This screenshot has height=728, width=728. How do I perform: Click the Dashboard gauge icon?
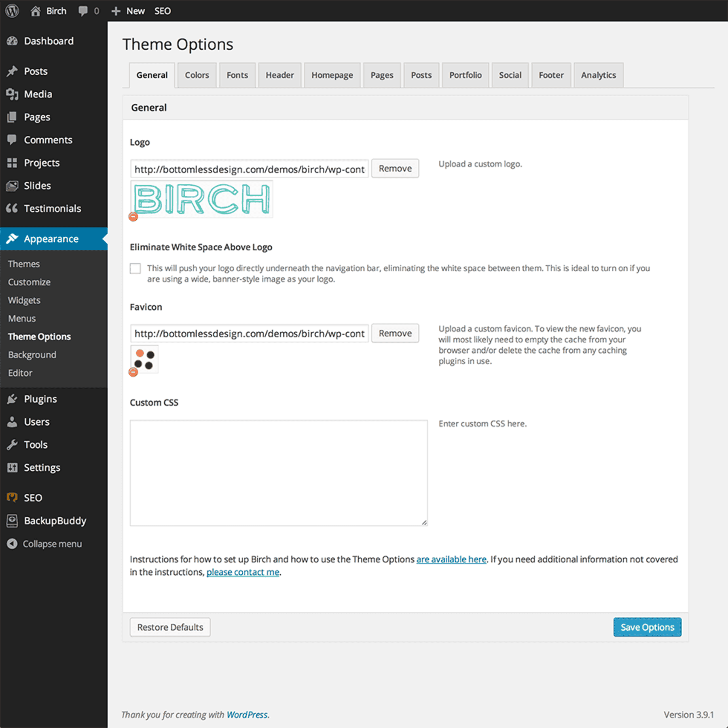(13, 41)
